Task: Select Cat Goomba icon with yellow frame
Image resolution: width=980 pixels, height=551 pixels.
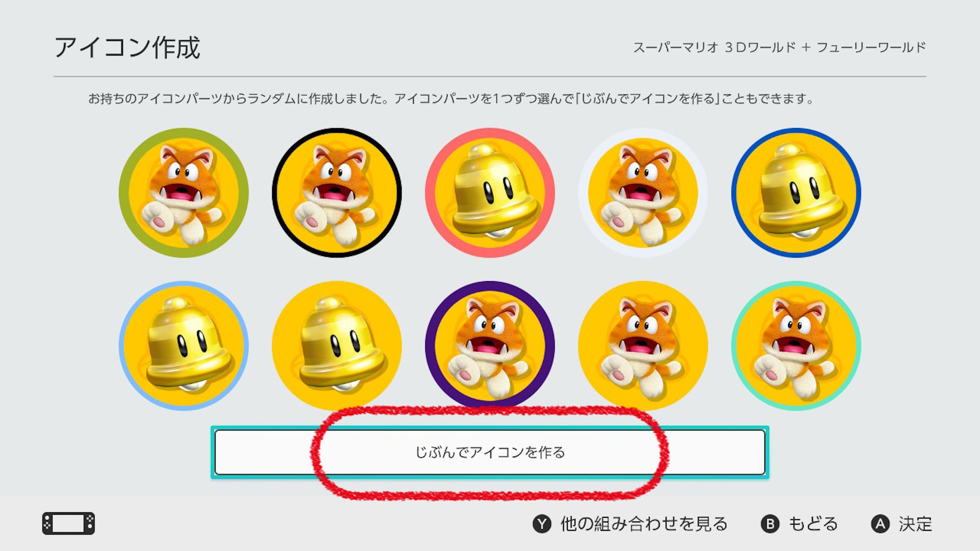Action: pyautogui.click(x=643, y=346)
